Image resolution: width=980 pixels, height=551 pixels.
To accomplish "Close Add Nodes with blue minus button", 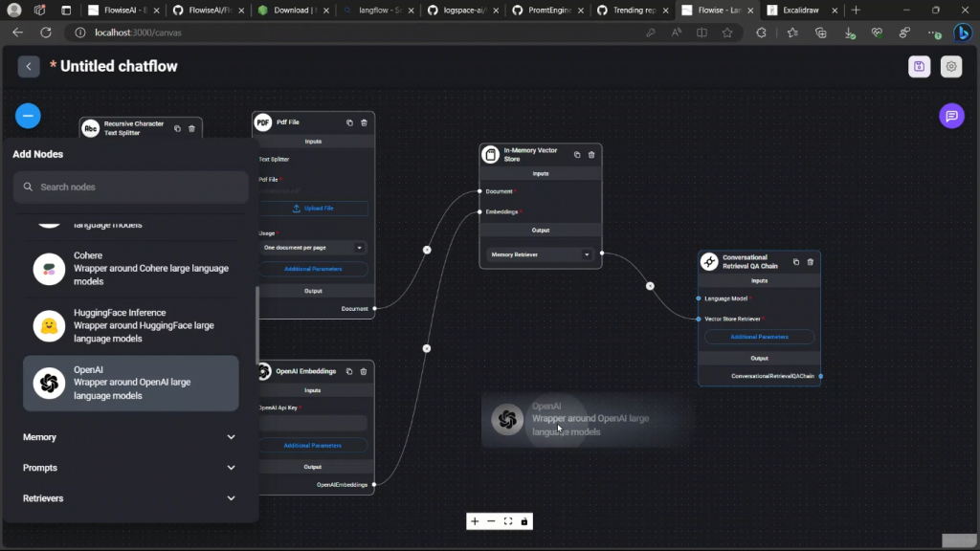I will point(28,116).
